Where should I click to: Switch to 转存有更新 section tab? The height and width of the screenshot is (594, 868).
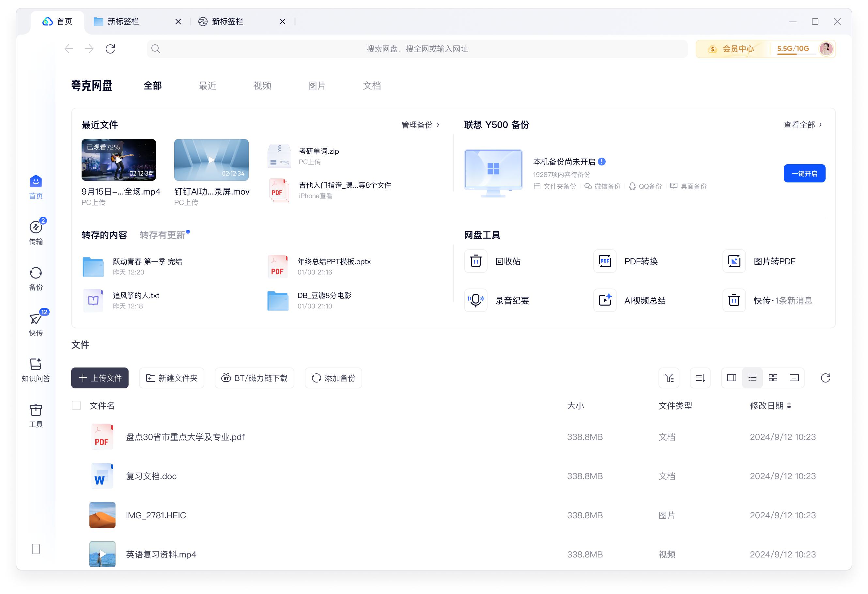point(163,235)
